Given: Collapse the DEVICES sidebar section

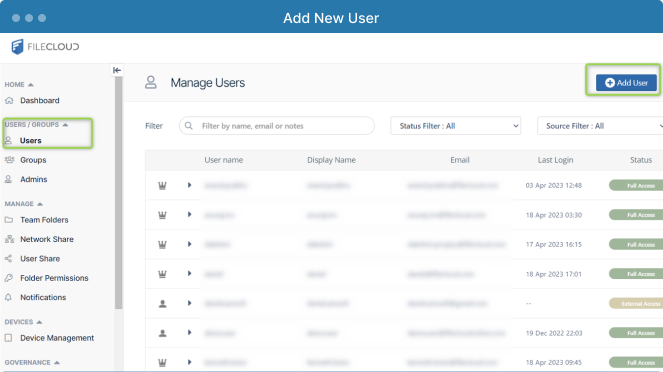Looking at the screenshot, I should point(39,322).
